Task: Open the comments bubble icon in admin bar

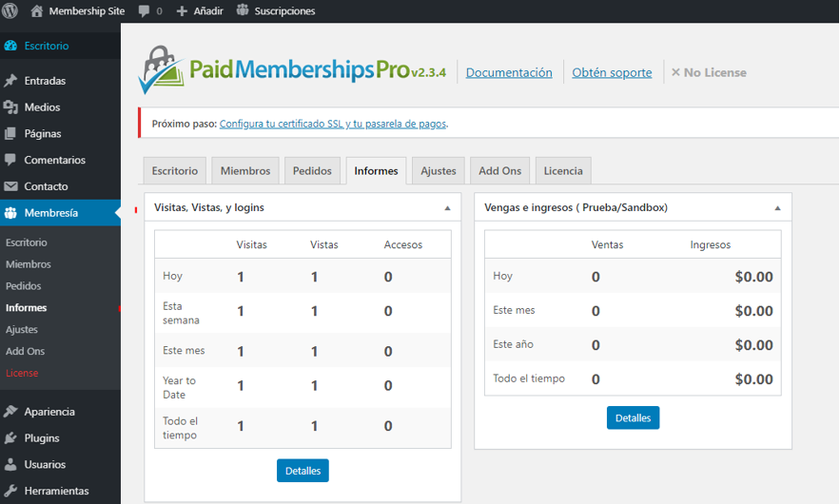Action: click(144, 11)
